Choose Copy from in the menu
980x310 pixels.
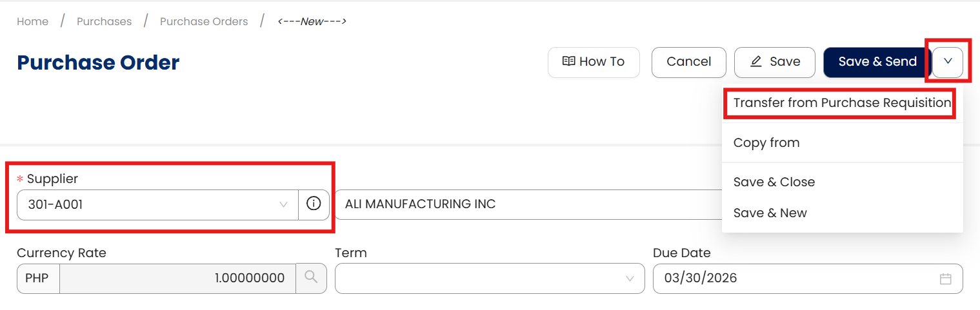click(x=766, y=142)
